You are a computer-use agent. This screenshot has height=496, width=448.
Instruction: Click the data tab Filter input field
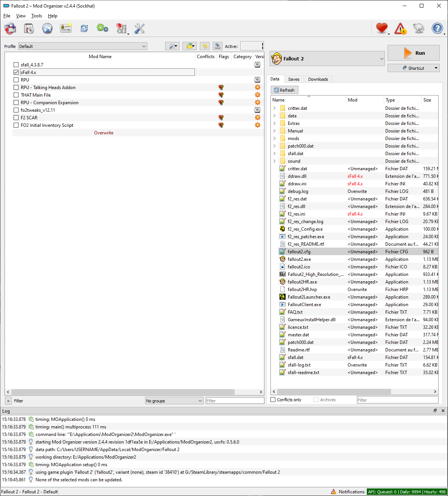click(397, 400)
